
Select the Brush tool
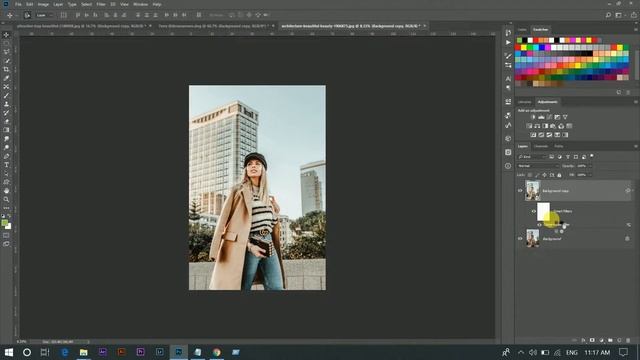pyautogui.click(x=6, y=96)
